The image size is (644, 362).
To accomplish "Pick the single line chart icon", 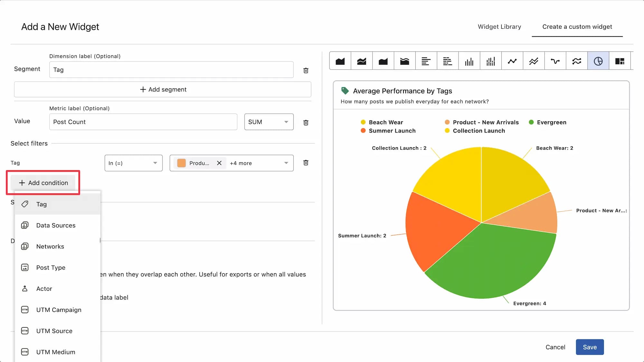I will click(x=512, y=61).
